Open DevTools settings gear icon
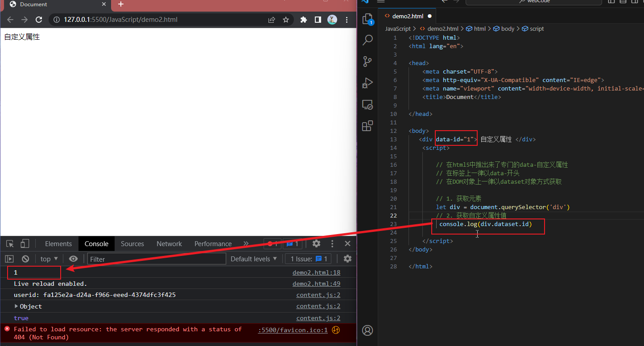This screenshot has height=346, width=644. 316,243
